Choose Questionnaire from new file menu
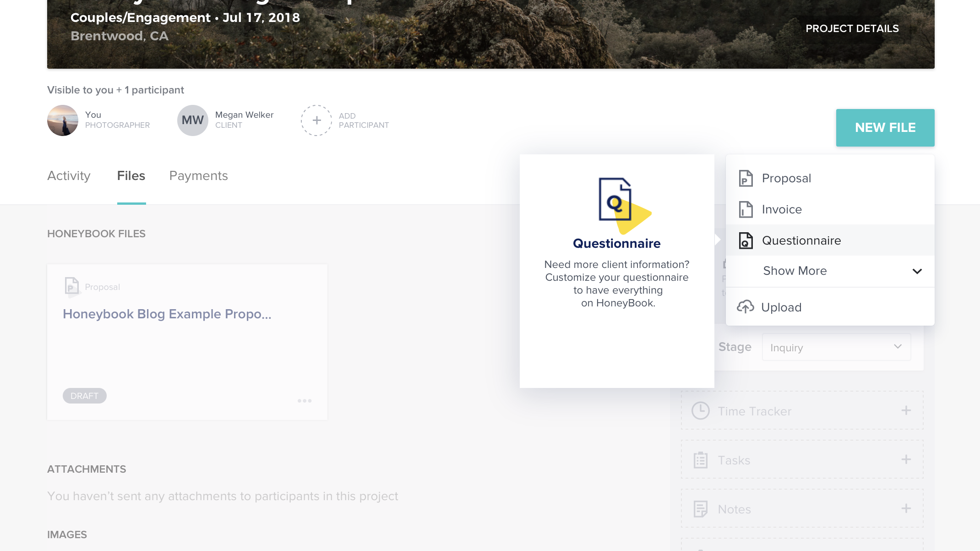This screenshot has height=551, width=980. pos(830,240)
